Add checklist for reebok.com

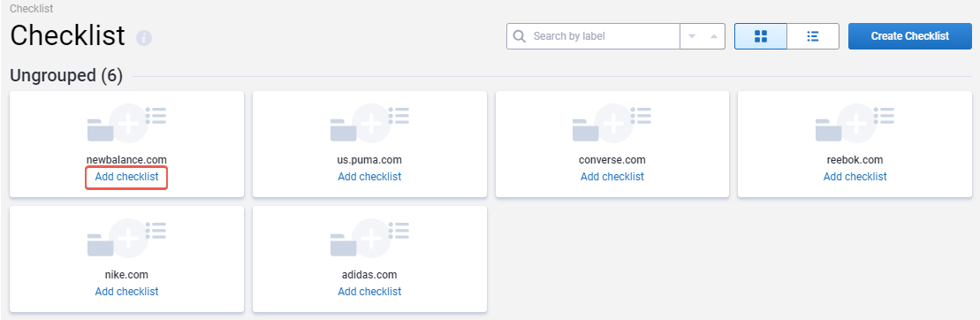pyautogui.click(x=855, y=177)
